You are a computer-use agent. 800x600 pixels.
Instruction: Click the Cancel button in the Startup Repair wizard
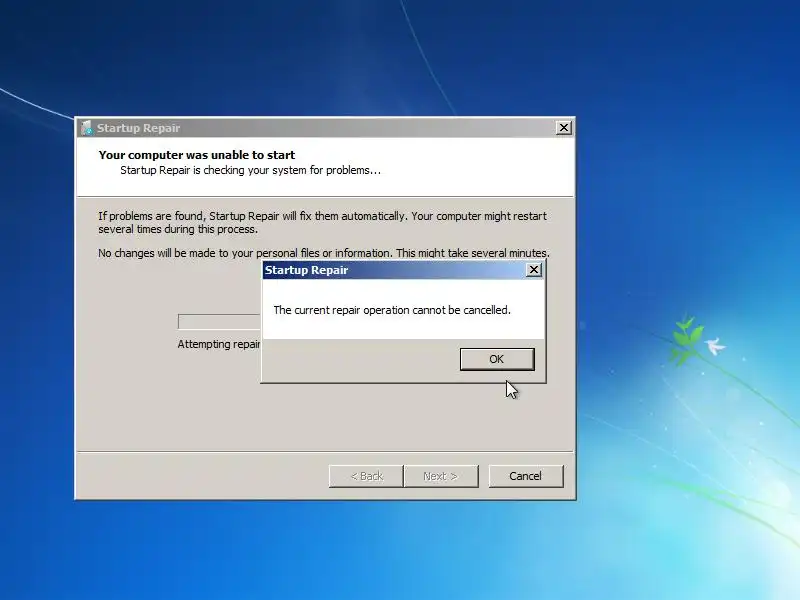click(526, 476)
